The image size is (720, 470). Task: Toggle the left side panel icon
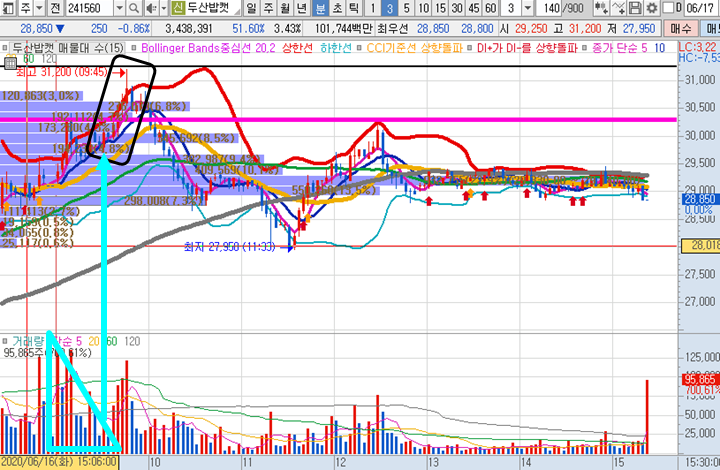pyautogui.click(x=8, y=8)
